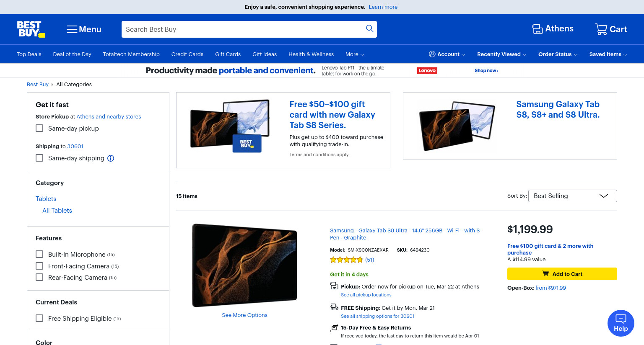Add the Galaxy Tab S8 Ultra to cart

(x=562, y=274)
